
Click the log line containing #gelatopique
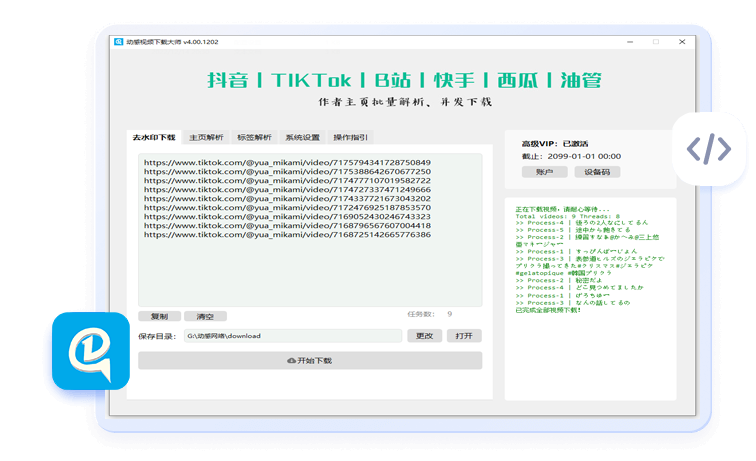563,273
